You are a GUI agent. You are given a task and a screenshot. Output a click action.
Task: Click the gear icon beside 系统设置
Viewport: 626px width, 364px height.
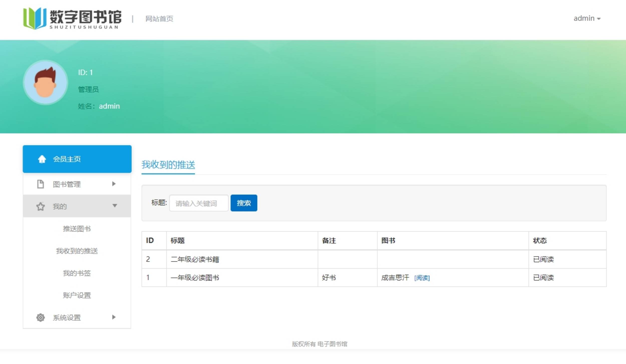[x=40, y=317]
